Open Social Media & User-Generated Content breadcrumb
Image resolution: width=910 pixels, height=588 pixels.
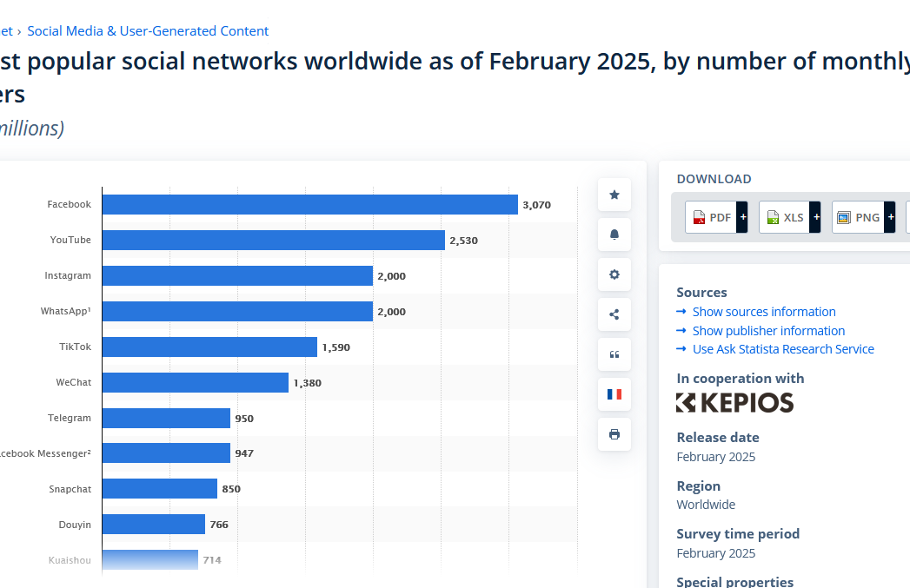point(148,31)
